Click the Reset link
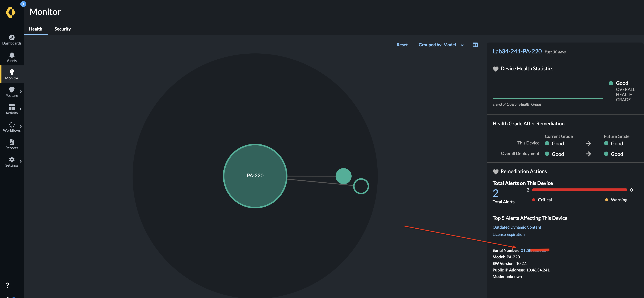This screenshot has height=298, width=644. coord(402,45)
